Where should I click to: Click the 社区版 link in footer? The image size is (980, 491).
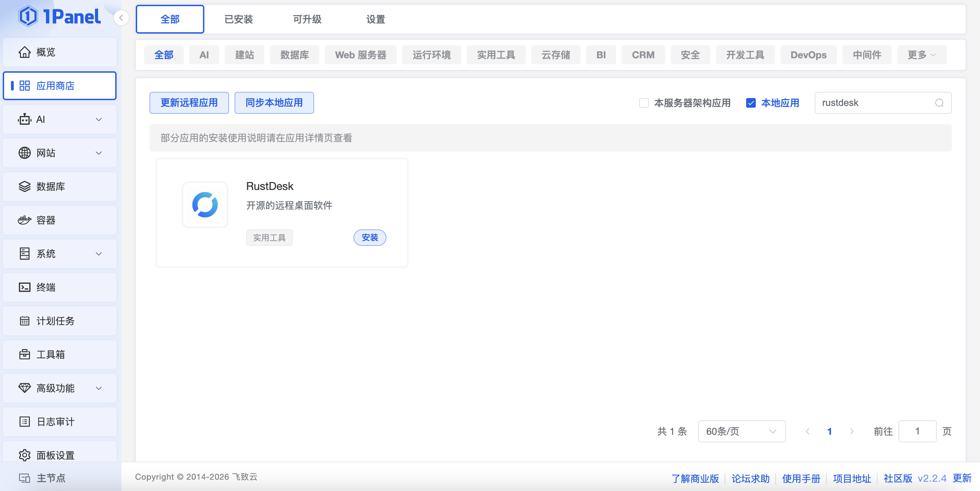click(x=898, y=478)
